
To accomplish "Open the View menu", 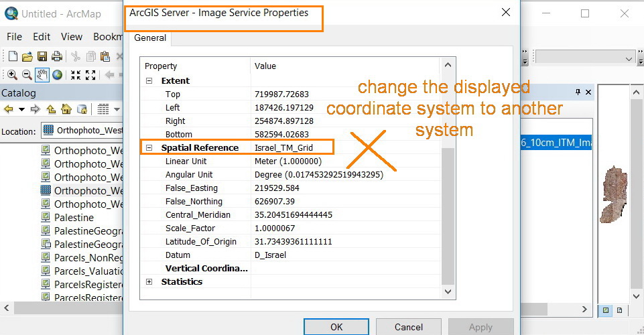I will [x=72, y=37].
